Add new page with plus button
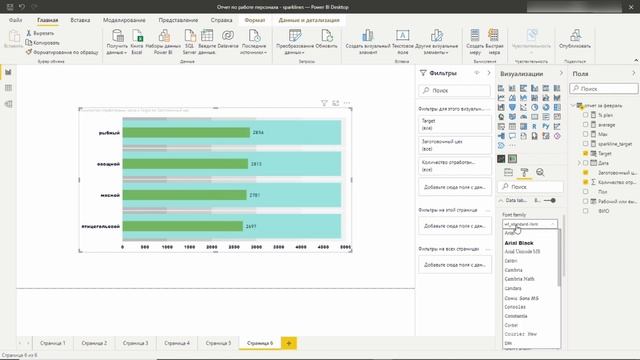 pos(289,343)
